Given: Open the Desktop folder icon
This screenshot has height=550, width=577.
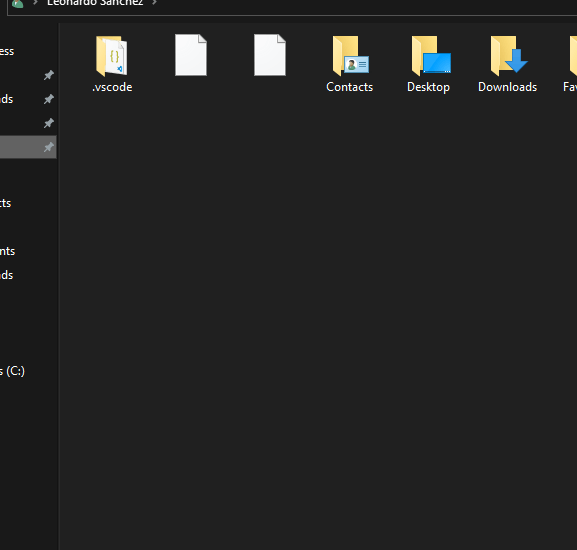Looking at the screenshot, I should pos(431,56).
